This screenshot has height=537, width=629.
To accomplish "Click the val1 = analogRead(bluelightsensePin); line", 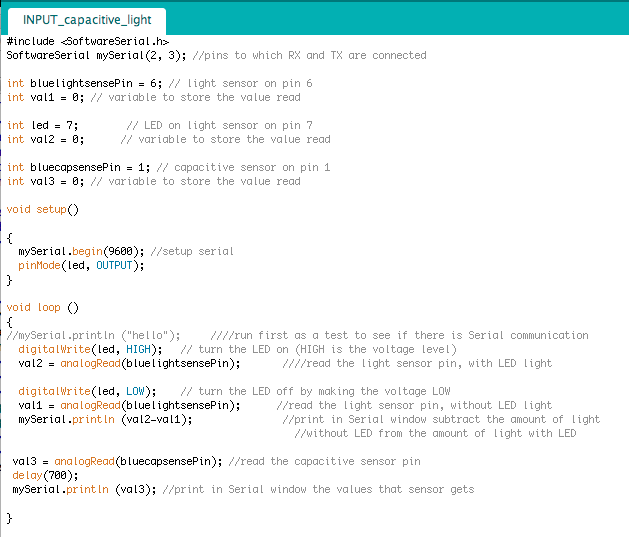I will (x=129, y=405).
